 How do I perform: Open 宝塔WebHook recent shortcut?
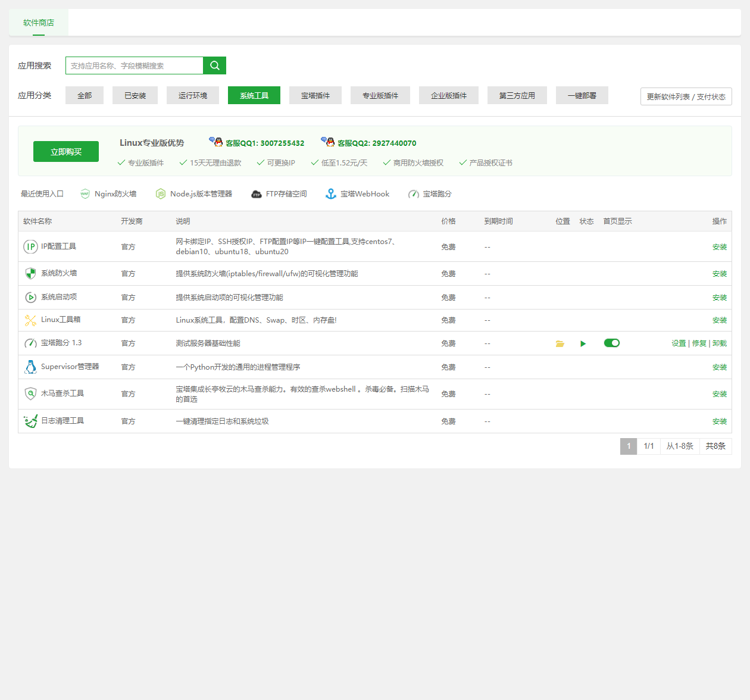point(357,194)
